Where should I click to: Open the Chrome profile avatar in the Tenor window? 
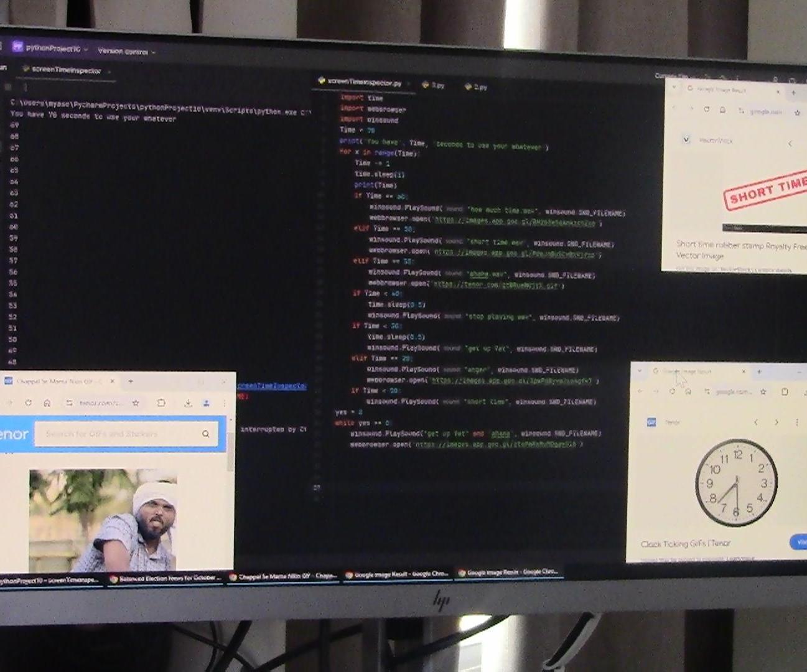pos(206,403)
